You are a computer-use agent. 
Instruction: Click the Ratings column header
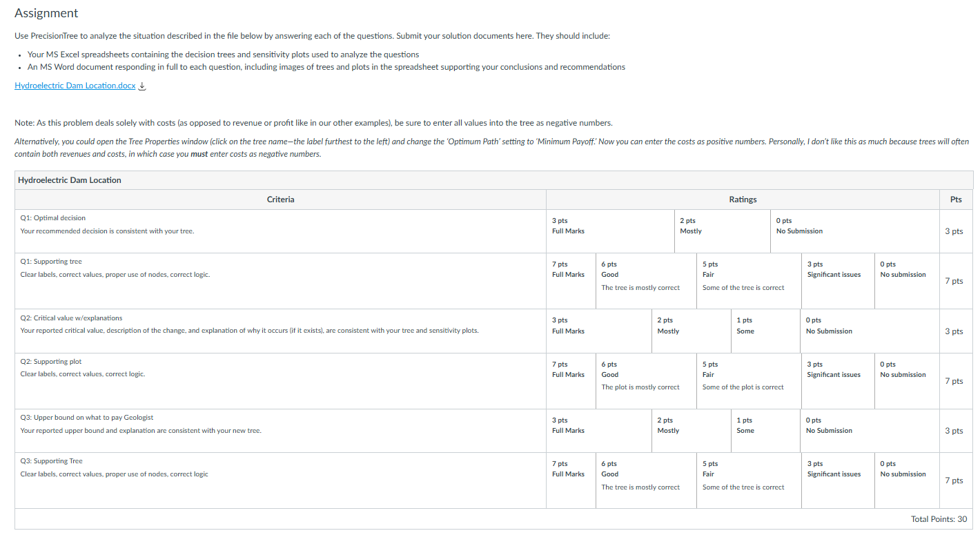pyautogui.click(x=743, y=200)
